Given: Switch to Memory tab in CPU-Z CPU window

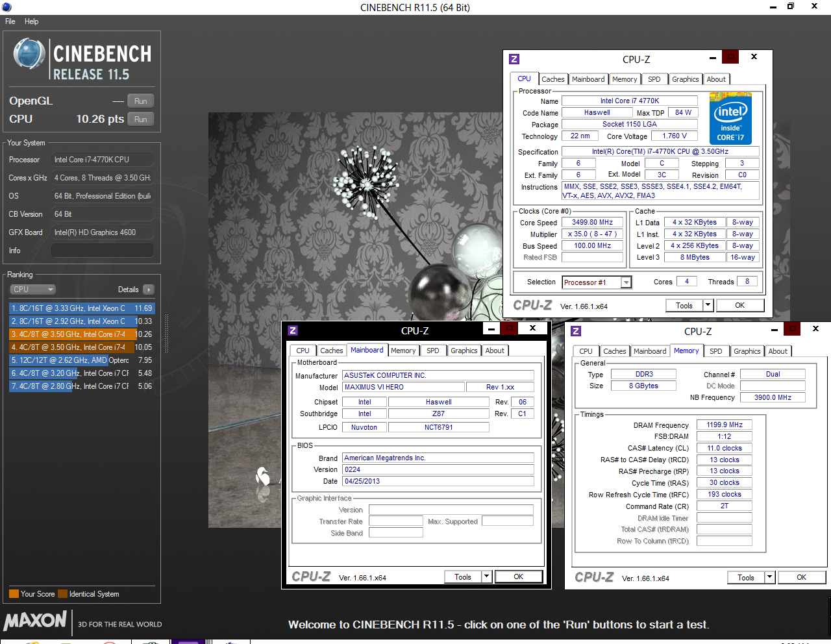Looking at the screenshot, I should click(x=625, y=79).
